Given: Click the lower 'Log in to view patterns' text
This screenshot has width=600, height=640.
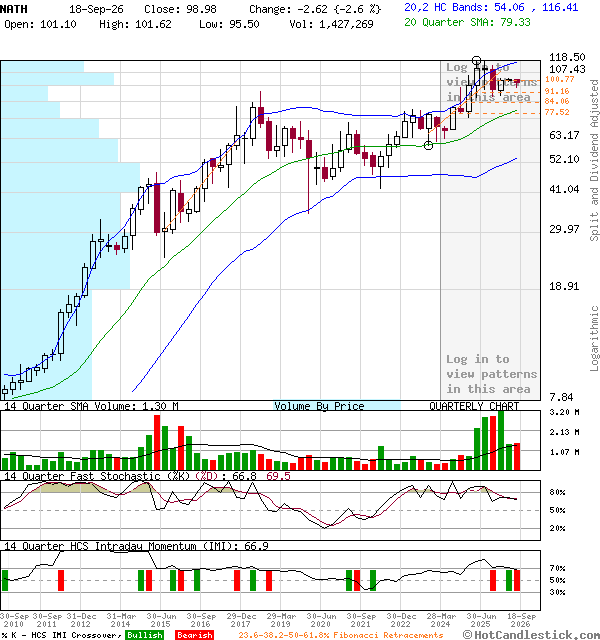Looking at the screenshot, I should (491, 374).
